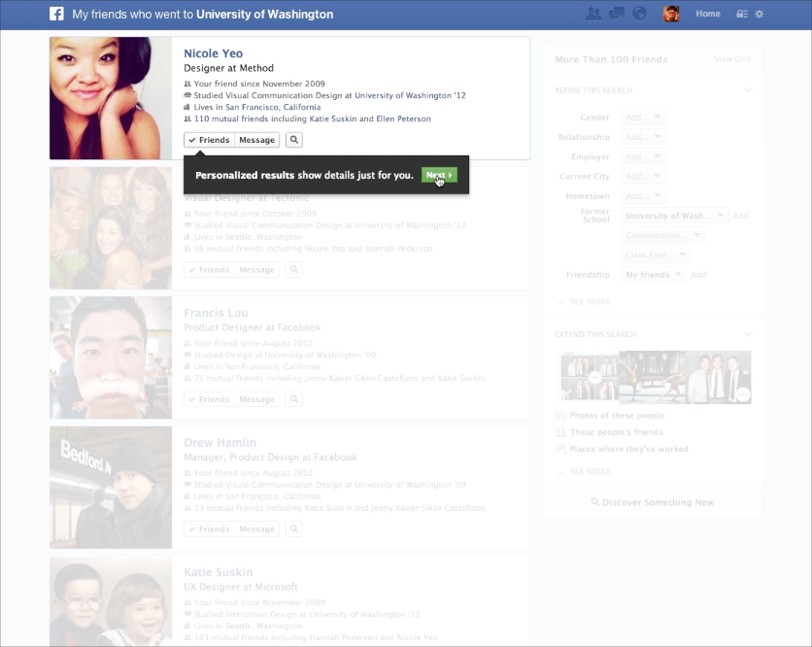Open Katie Suskin's profile name link
This screenshot has height=647, width=812.
(219, 572)
